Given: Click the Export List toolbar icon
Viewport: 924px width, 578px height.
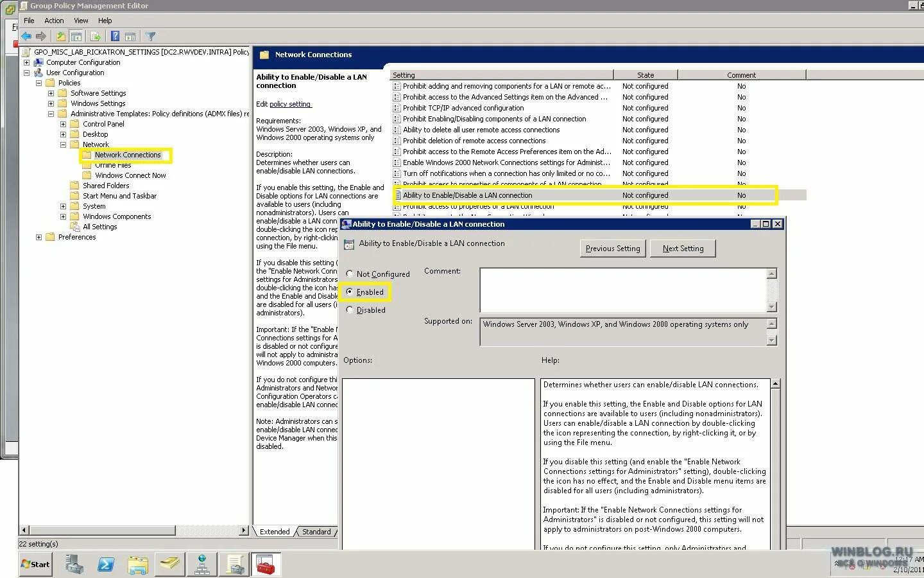Looking at the screenshot, I should point(95,36).
